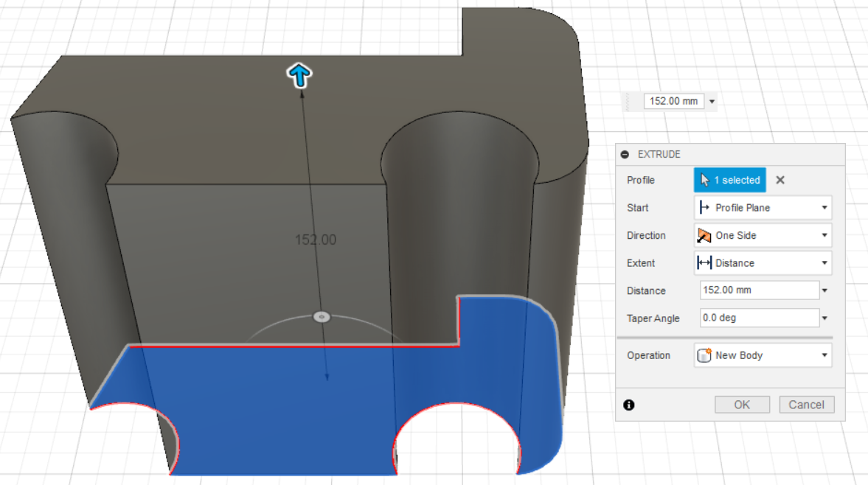
Task: Collapse the EXTRUDE dialog with the minus icon
Action: pyautogui.click(x=625, y=154)
